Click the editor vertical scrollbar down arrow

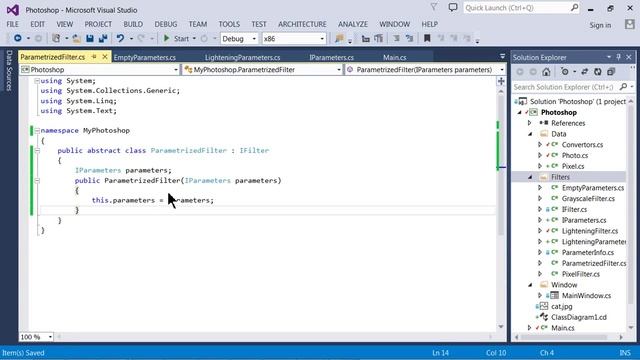501,327
